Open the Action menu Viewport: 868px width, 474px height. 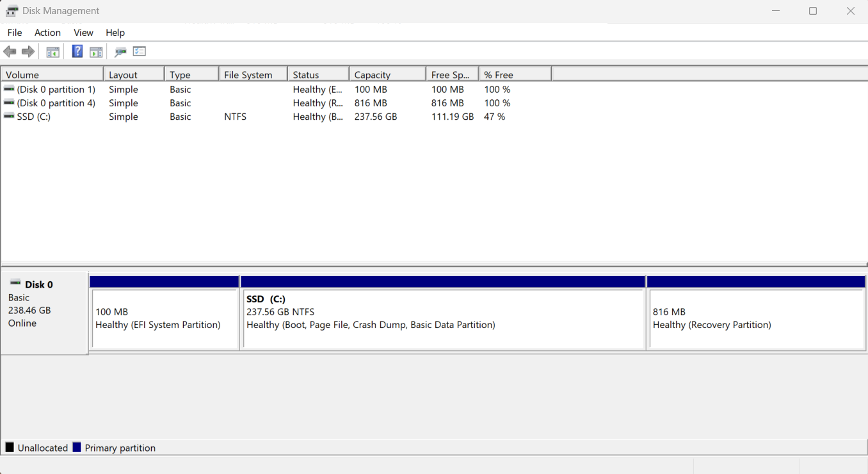point(47,33)
